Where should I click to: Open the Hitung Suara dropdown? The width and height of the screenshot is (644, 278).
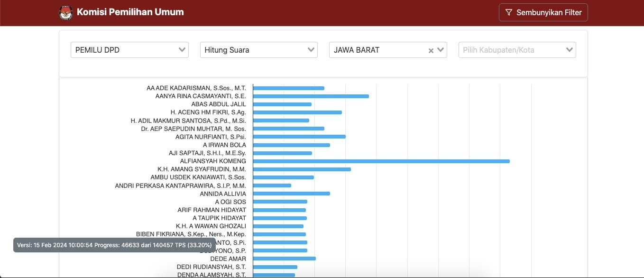coord(259,50)
